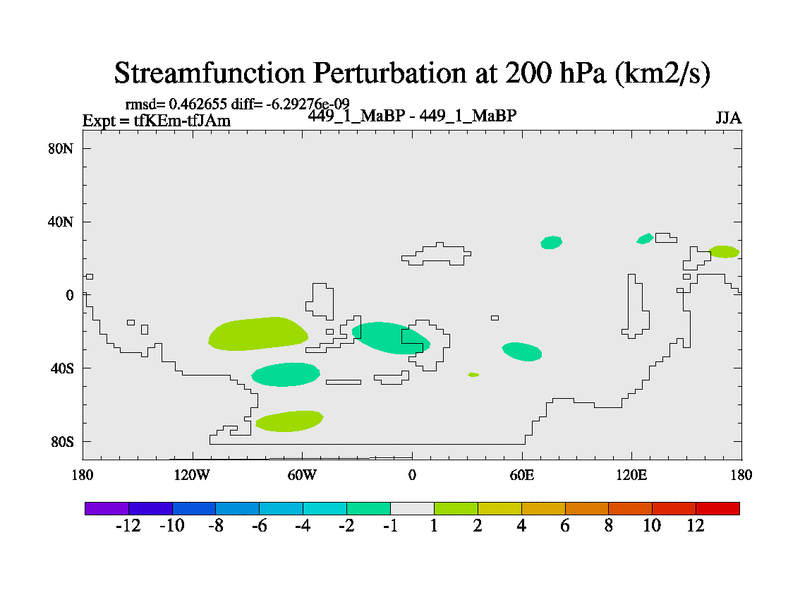Click the '8' colorbar tick label
Image resolution: width=800 pixels, height=600 pixels.
[x=609, y=526]
